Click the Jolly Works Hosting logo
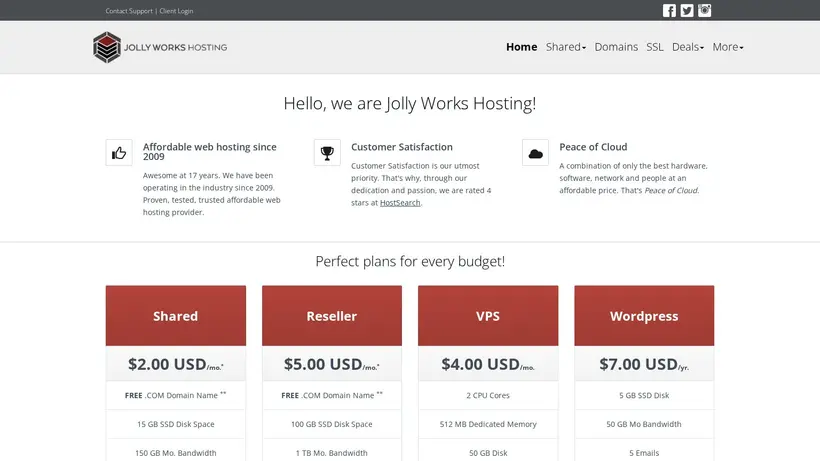820x461 pixels. [x=160, y=47]
